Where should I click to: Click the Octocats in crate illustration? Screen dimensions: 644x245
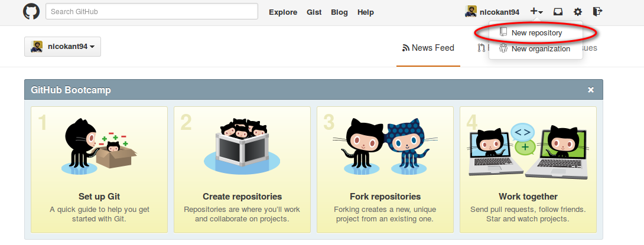[x=242, y=145]
